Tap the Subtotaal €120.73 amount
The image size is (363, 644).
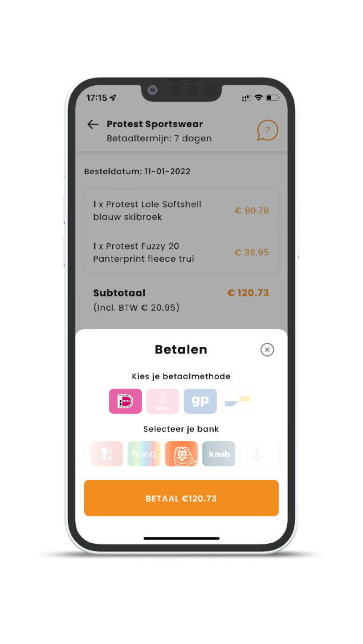tap(248, 293)
